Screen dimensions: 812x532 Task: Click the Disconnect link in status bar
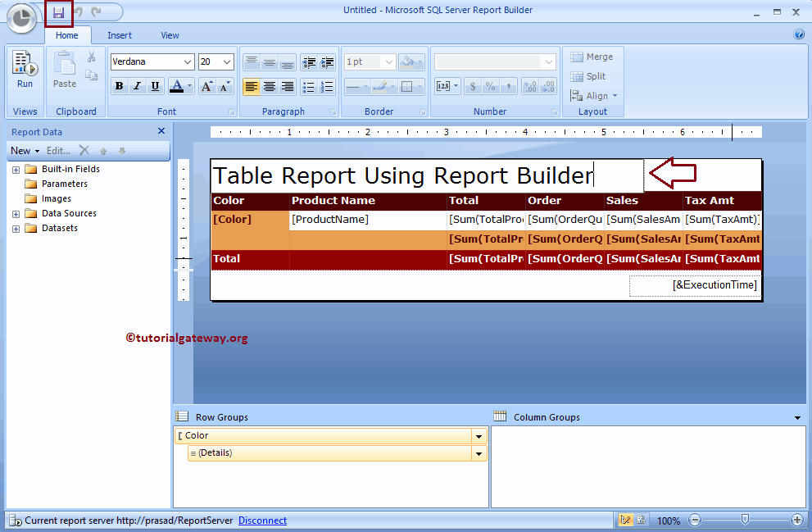click(261, 521)
